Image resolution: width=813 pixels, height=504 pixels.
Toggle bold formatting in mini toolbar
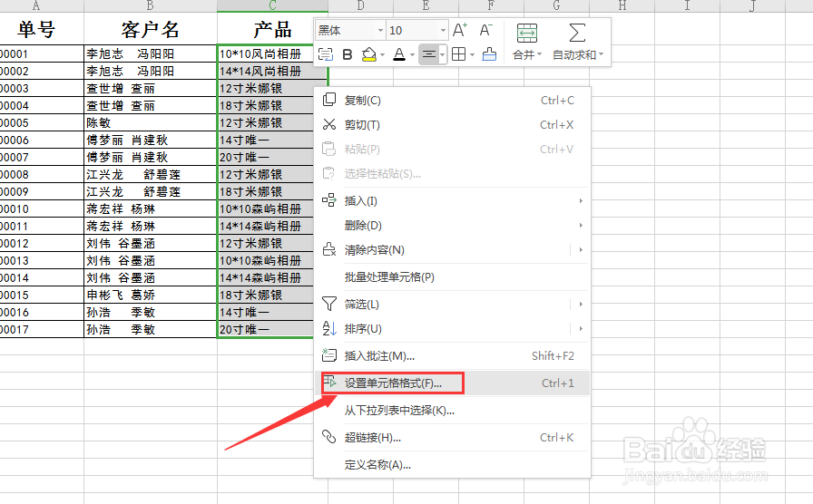(x=348, y=54)
